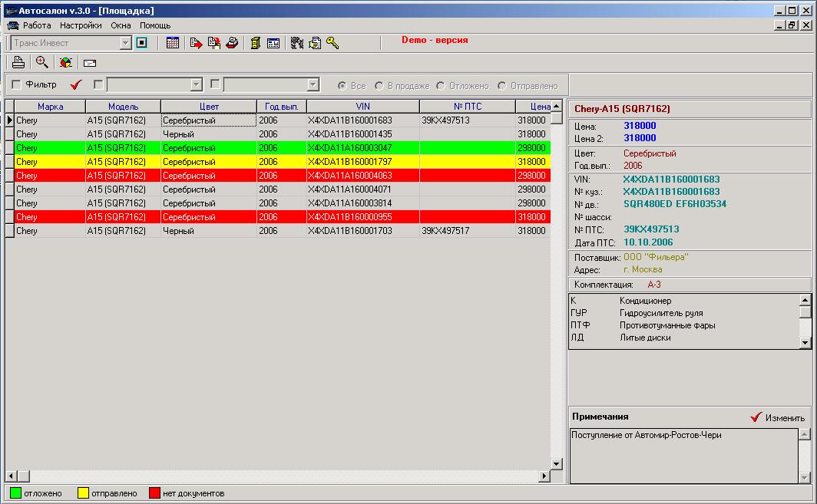Click the magnifying glass search icon

42,62
